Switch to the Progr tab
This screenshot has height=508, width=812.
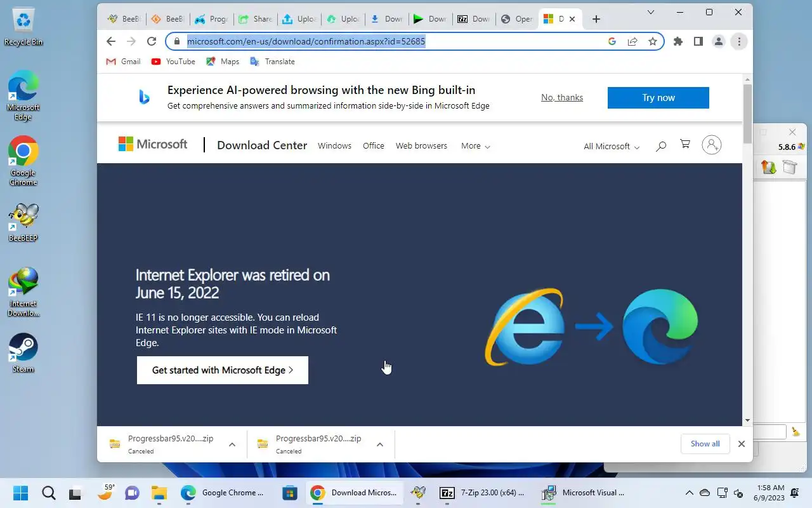click(212, 19)
